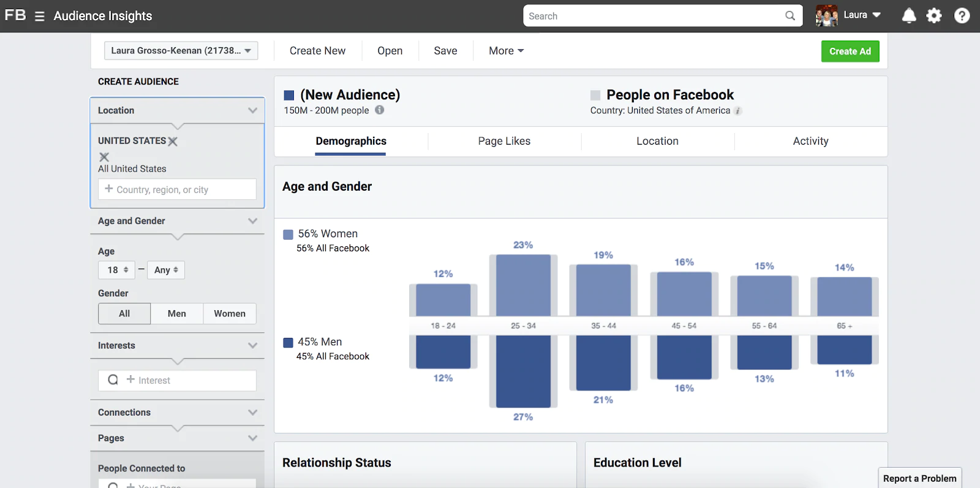Click the men 65 + bar
Screen dimensions: 980x488
coord(845,350)
